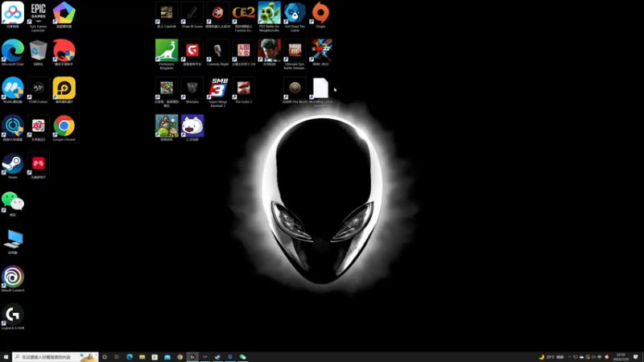Screen dimensions: 644x362
Task: Launch WWE 2K22
Action: (320, 52)
